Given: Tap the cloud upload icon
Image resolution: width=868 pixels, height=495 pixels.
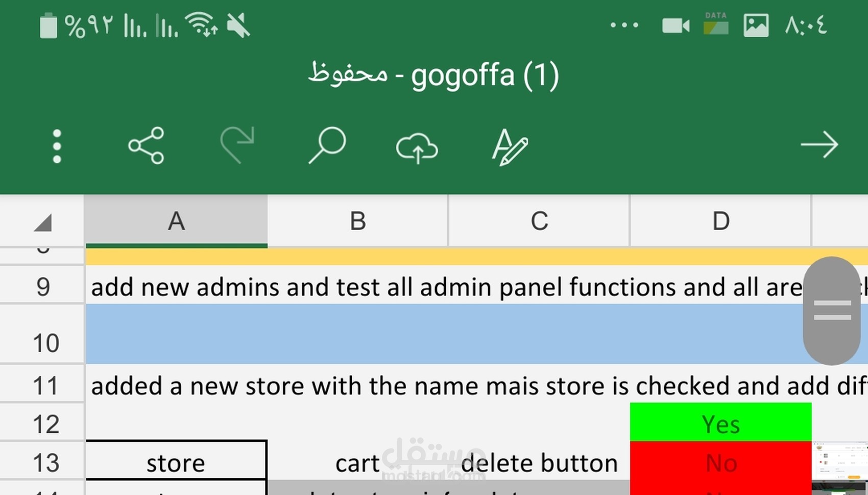Looking at the screenshot, I should (x=417, y=148).
